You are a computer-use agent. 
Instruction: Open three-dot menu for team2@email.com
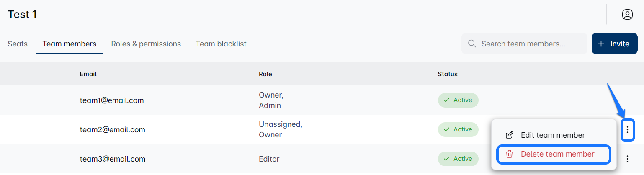627,130
